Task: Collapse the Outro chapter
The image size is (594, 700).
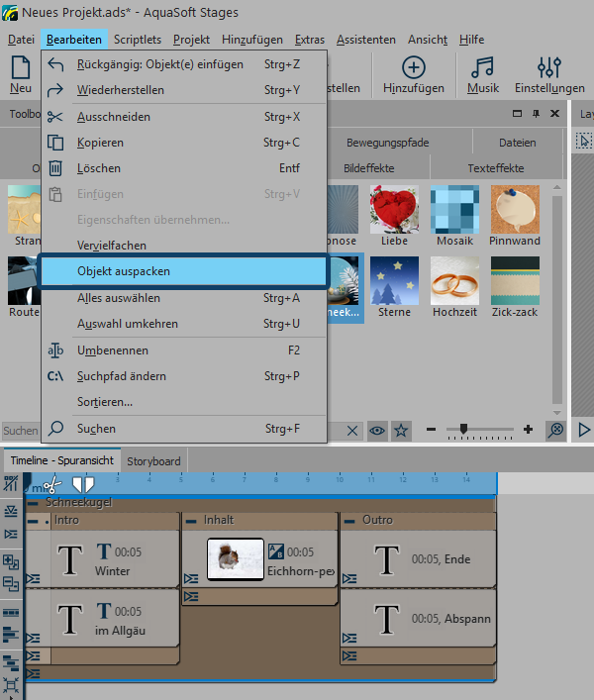Action: coord(347,520)
